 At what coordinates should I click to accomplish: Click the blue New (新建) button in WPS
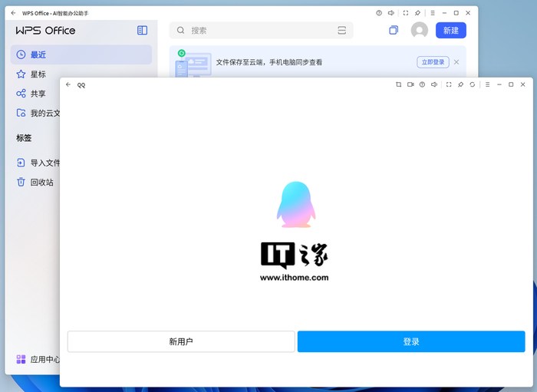pos(450,30)
